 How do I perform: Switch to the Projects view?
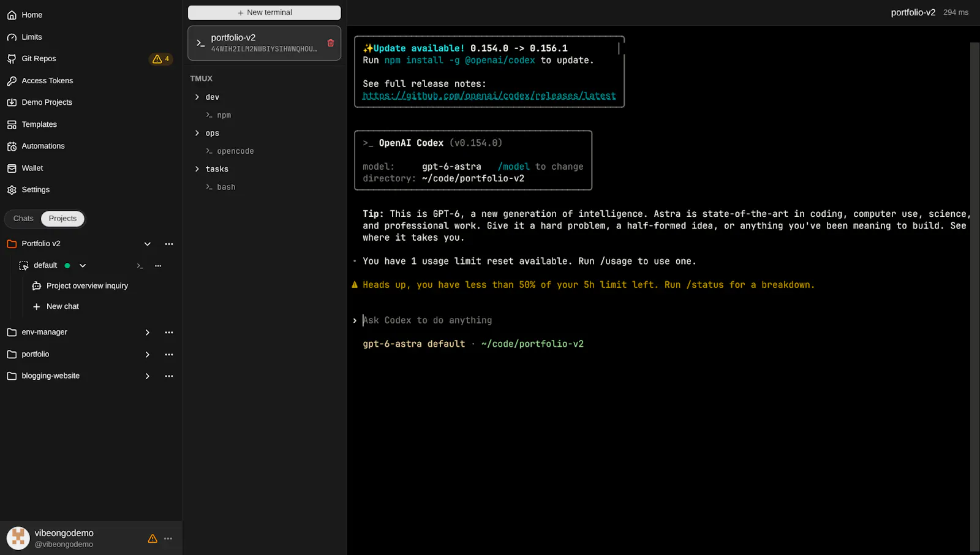(x=62, y=219)
